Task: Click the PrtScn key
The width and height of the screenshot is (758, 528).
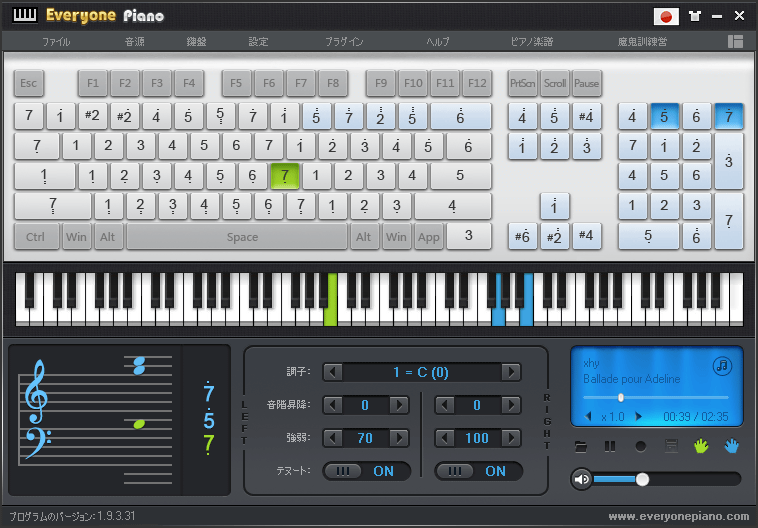Action: (523, 83)
